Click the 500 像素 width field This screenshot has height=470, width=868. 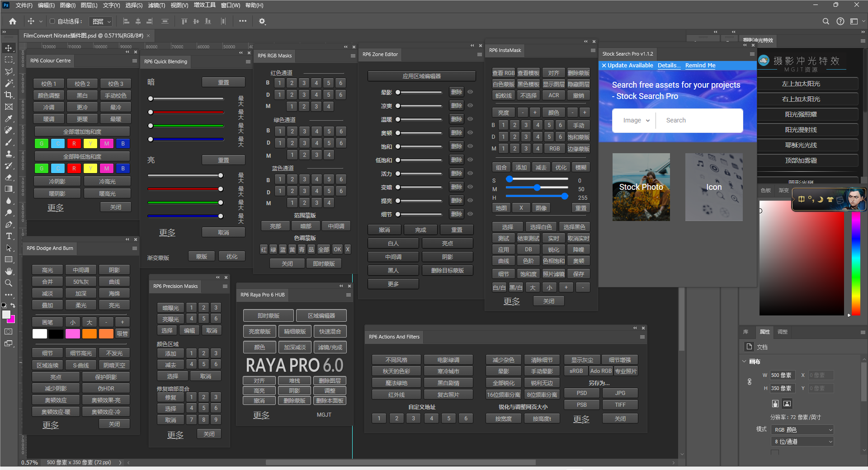[x=782, y=375]
